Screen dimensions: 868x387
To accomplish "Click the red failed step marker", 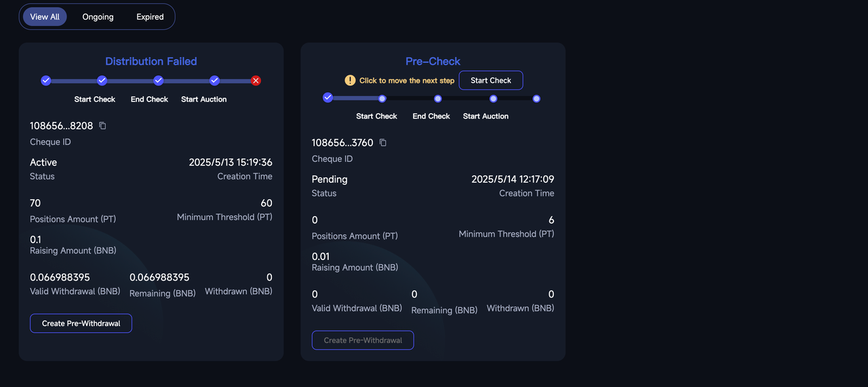I will click(x=256, y=81).
